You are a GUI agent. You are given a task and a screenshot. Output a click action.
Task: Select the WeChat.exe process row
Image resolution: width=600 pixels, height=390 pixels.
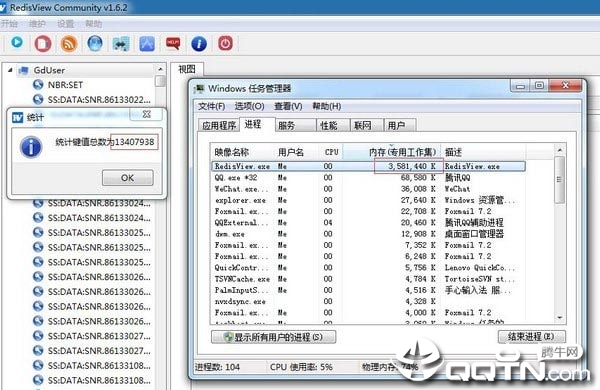(x=368, y=189)
